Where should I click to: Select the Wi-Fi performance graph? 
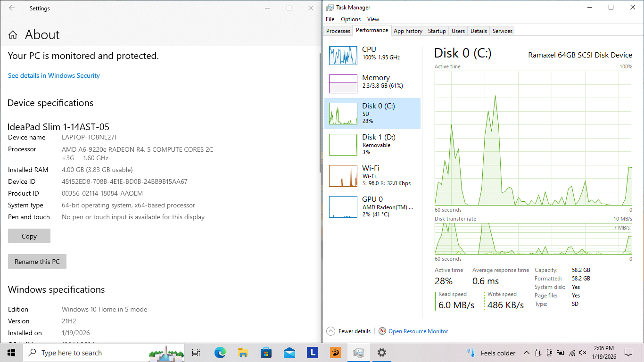pos(343,175)
